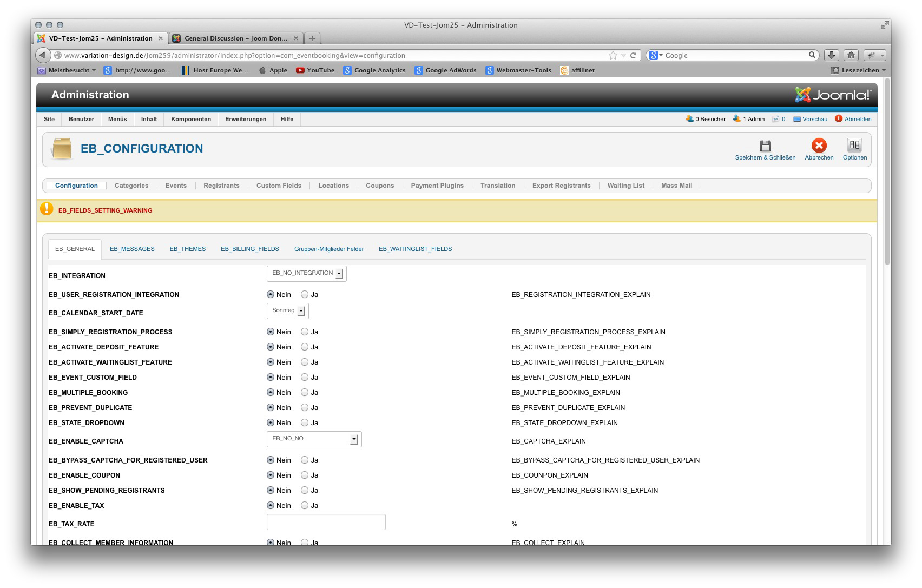Screen dimensions: 922x588
Task: Enable Ja for EB_ENABLE_COUPON
Action: [305, 475]
